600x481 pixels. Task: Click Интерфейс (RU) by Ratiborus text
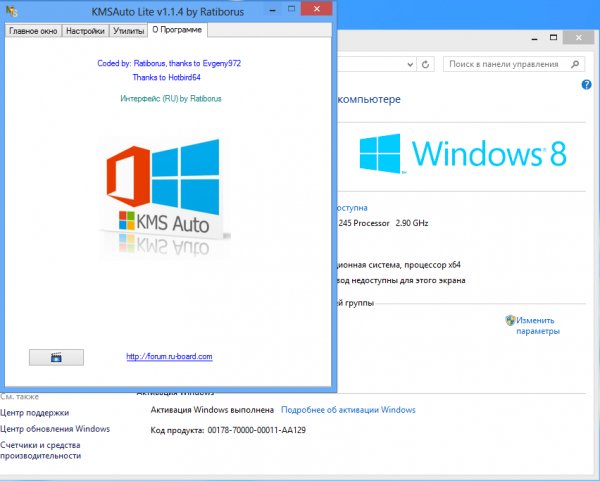click(x=171, y=99)
